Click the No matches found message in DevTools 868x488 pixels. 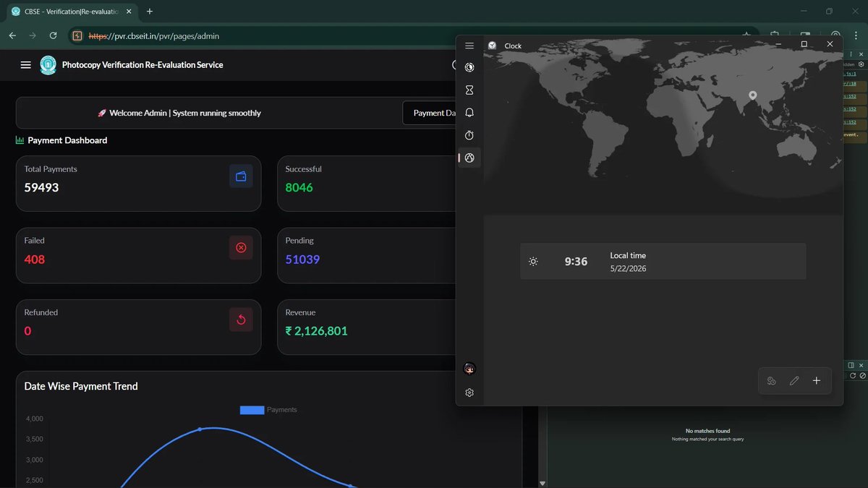coord(707,431)
